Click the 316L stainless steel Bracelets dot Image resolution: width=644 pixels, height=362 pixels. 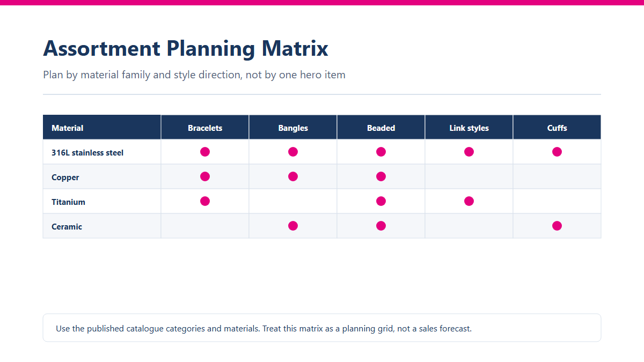pos(205,152)
